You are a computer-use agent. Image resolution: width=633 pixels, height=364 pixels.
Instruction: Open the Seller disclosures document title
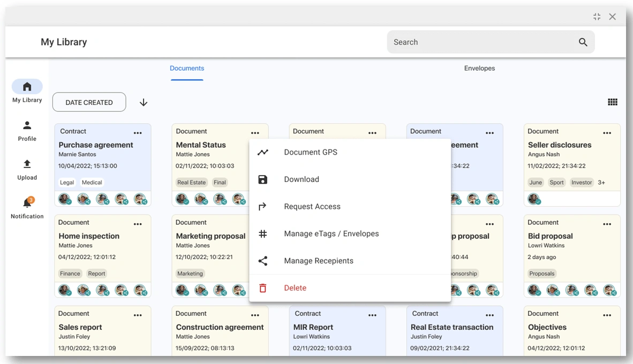(560, 145)
